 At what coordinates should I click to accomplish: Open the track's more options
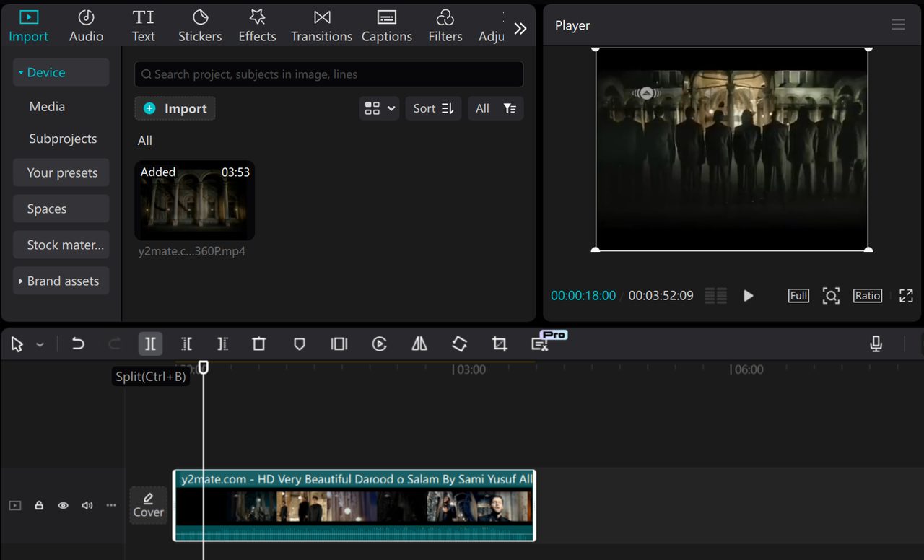[111, 505]
